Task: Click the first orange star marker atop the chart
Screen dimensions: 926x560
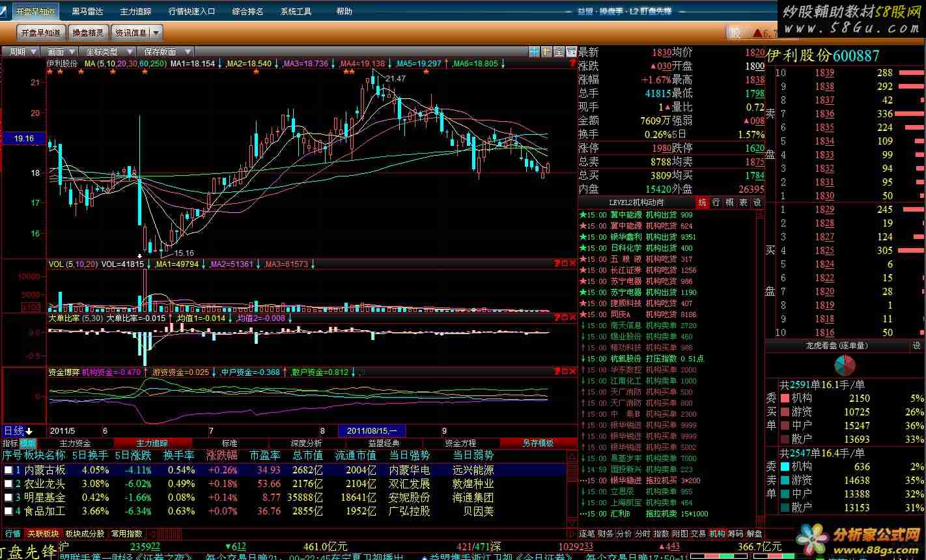Action: [51, 72]
